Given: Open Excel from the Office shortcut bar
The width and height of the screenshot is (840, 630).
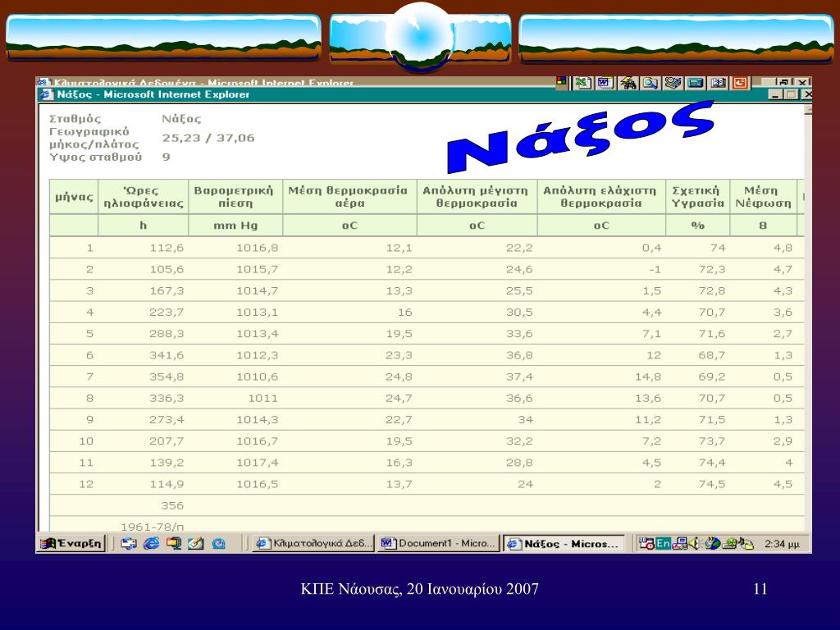Looking at the screenshot, I should (583, 83).
